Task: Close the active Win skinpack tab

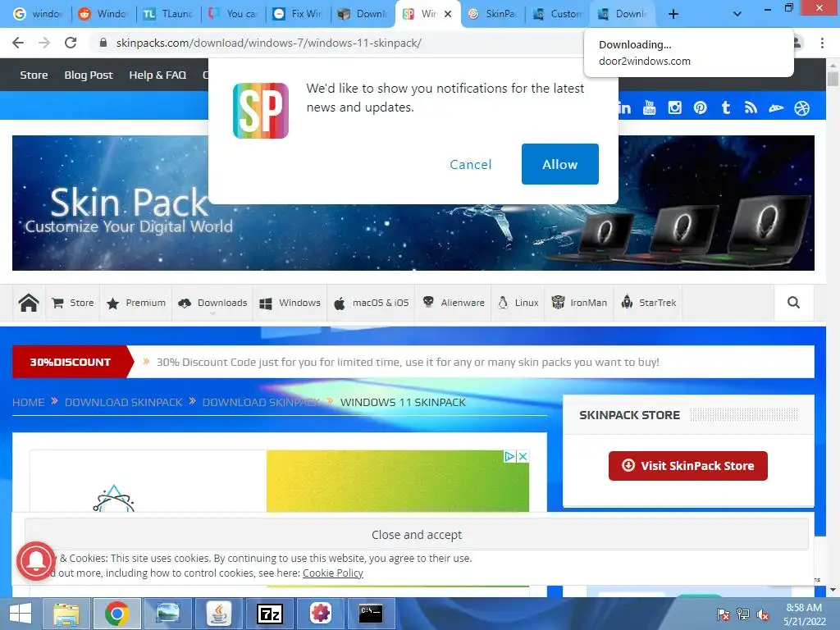Action: point(448,14)
